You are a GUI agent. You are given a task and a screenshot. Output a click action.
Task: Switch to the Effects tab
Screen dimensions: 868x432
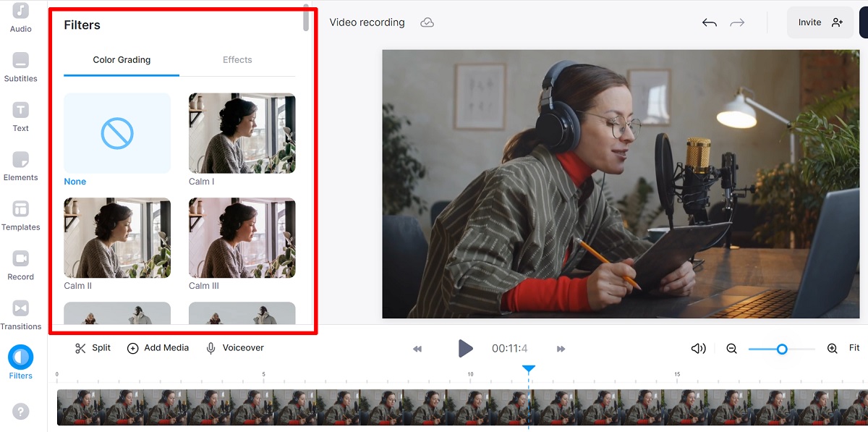tap(237, 60)
